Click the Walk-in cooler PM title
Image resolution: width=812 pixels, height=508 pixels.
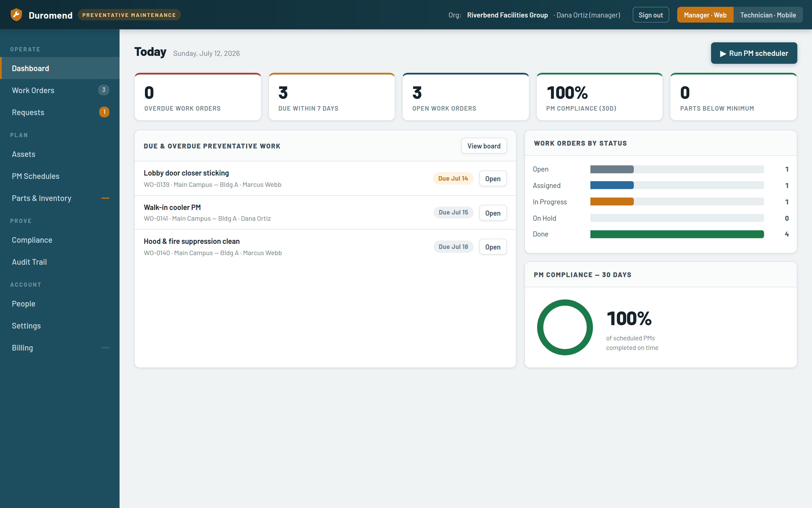pos(172,207)
